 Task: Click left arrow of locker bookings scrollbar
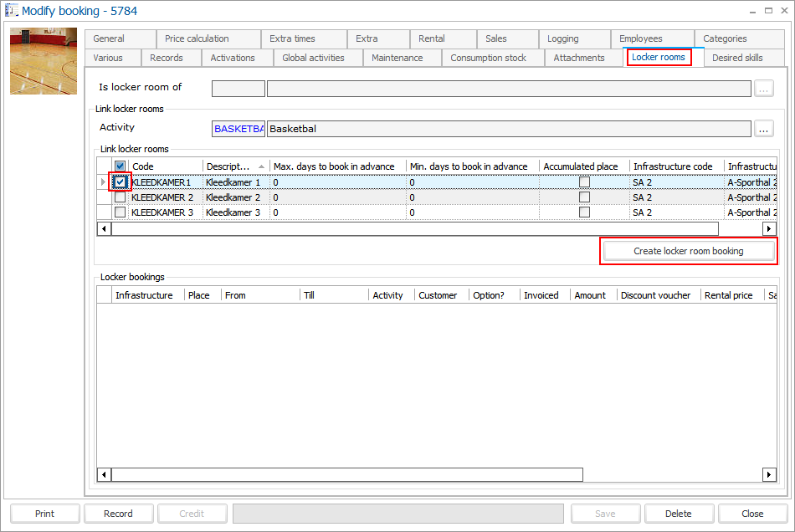(x=105, y=475)
